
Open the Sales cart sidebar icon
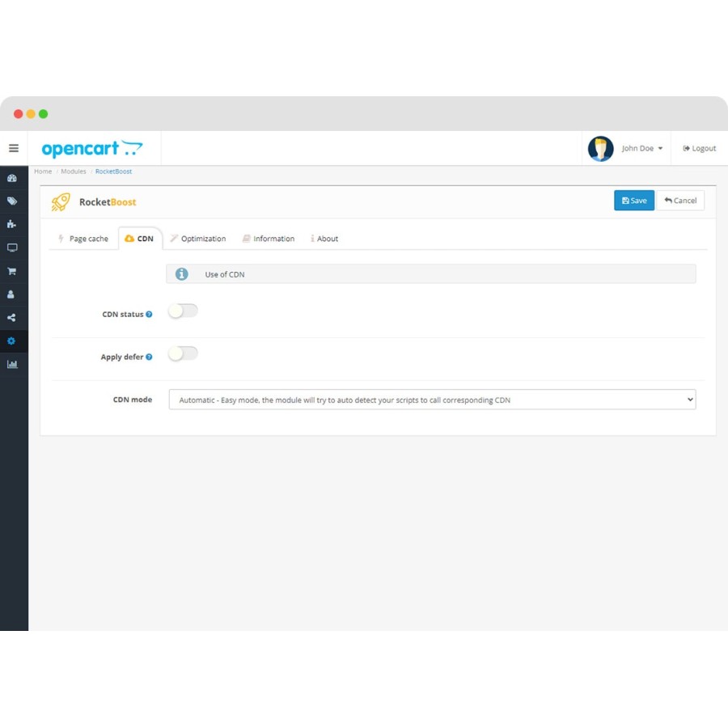12,271
